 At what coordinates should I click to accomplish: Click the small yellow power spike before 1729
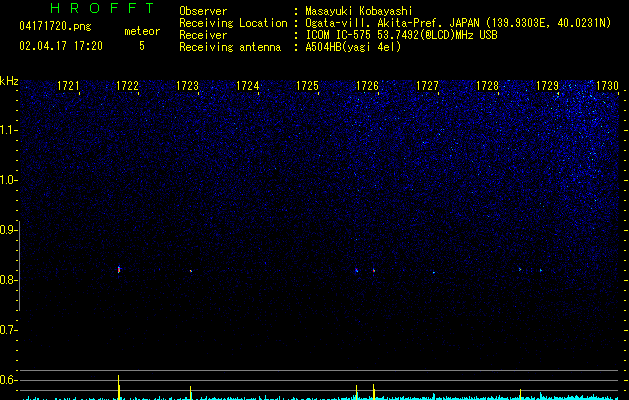tap(520, 394)
